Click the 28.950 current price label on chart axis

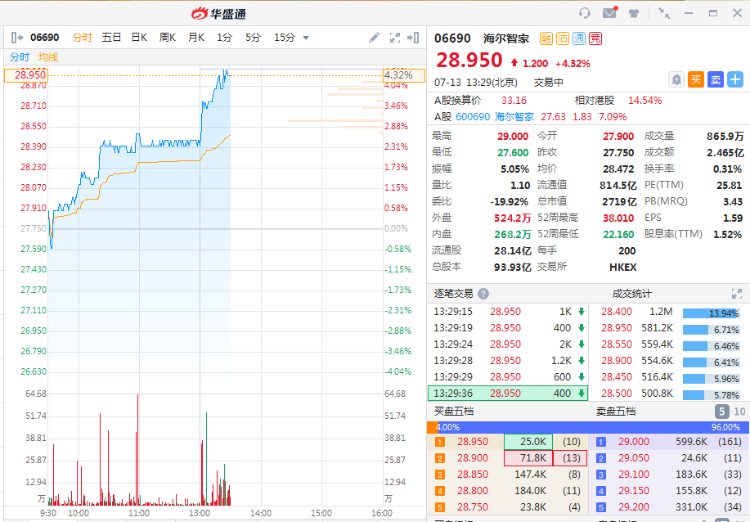[26, 75]
